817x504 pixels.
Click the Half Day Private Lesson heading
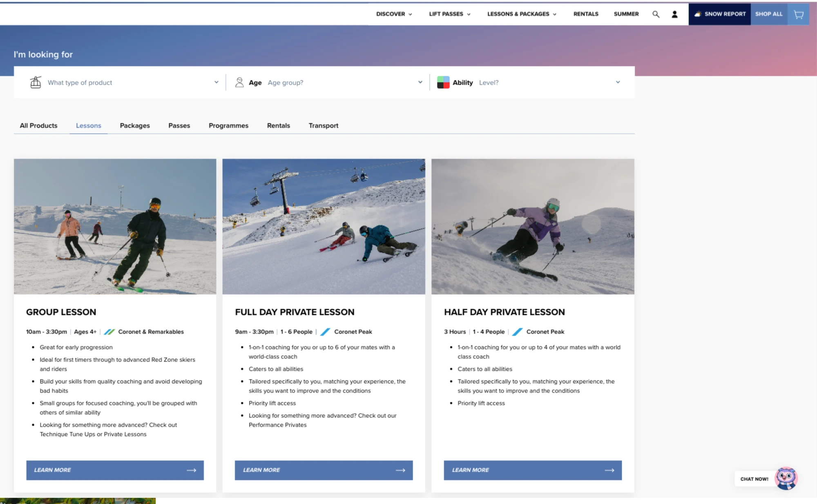[x=504, y=312]
